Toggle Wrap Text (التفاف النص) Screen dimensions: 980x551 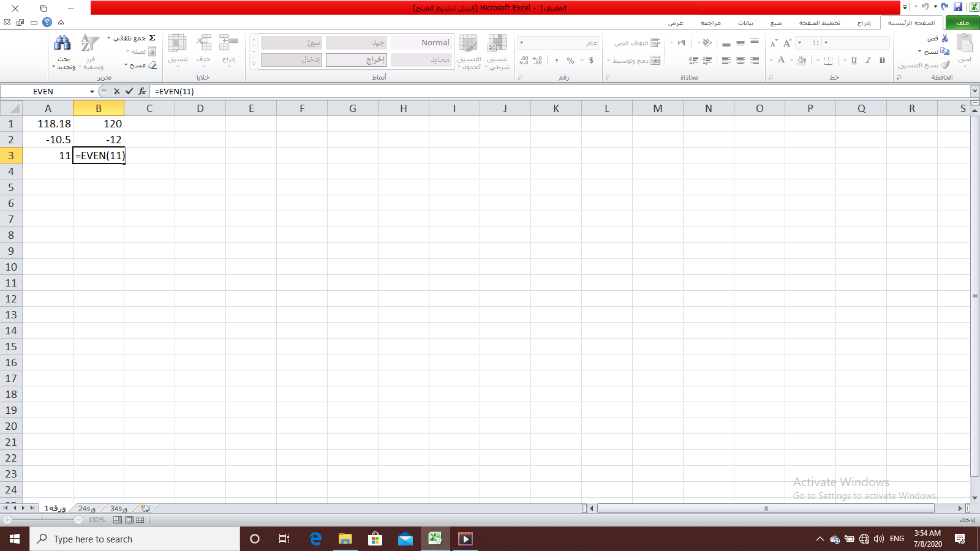click(638, 43)
